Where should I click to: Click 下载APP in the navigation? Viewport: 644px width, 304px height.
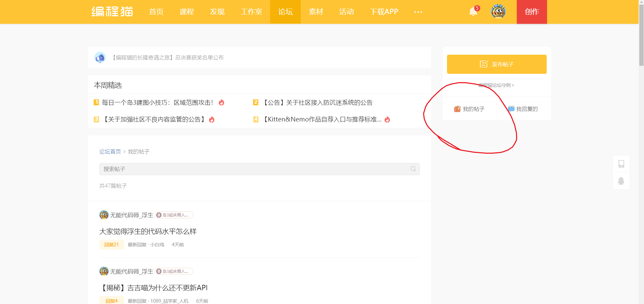pos(384,12)
